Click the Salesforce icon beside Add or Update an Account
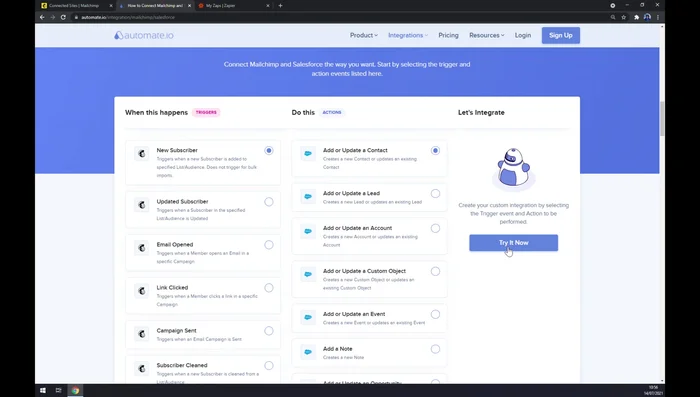 tap(308, 231)
